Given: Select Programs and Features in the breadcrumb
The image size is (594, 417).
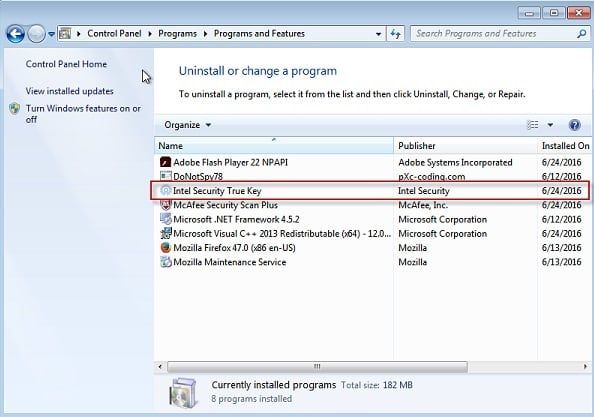Looking at the screenshot, I should point(259,34).
